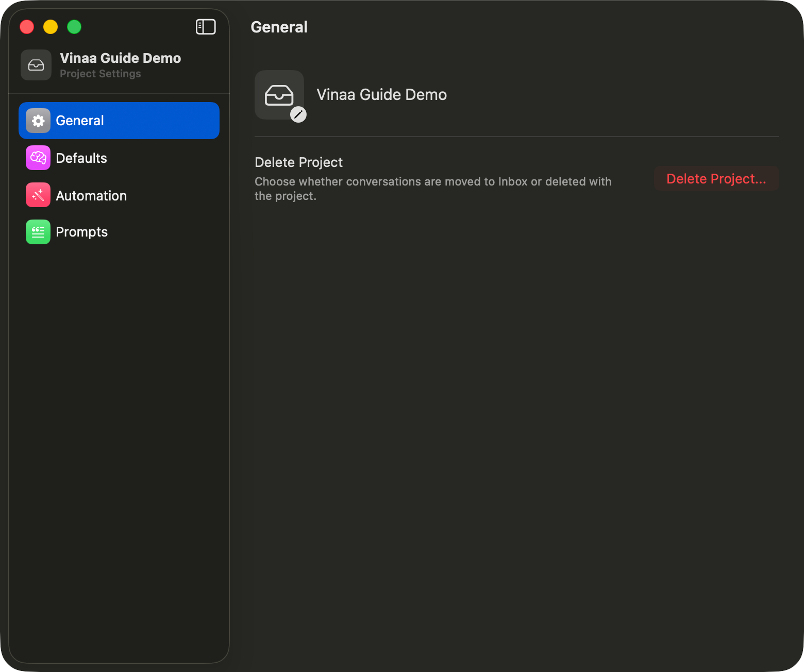Go to the Prompts section

pyautogui.click(x=119, y=232)
